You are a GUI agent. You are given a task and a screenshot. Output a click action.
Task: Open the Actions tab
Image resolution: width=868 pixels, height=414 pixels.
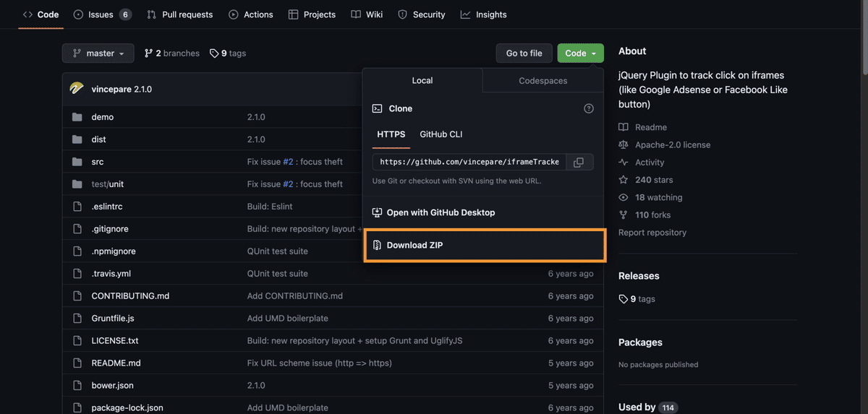point(250,14)
